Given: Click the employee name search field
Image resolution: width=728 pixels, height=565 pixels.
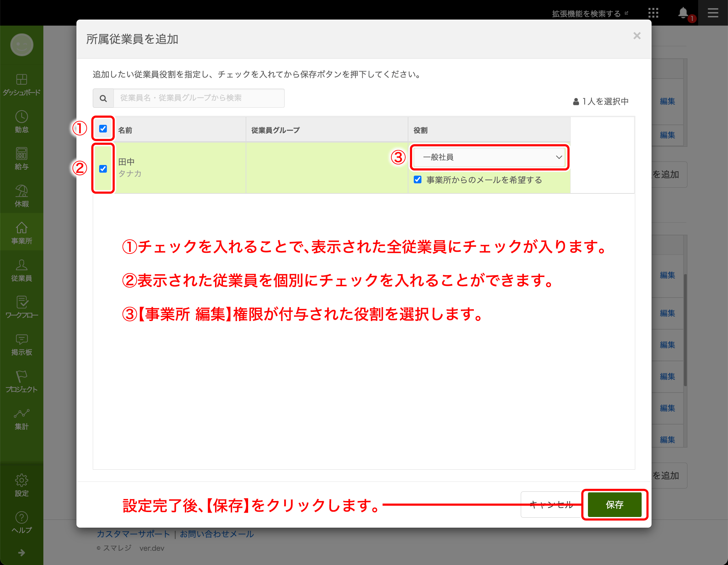Looking at the screenshot, I should click(x=199, y=98).
